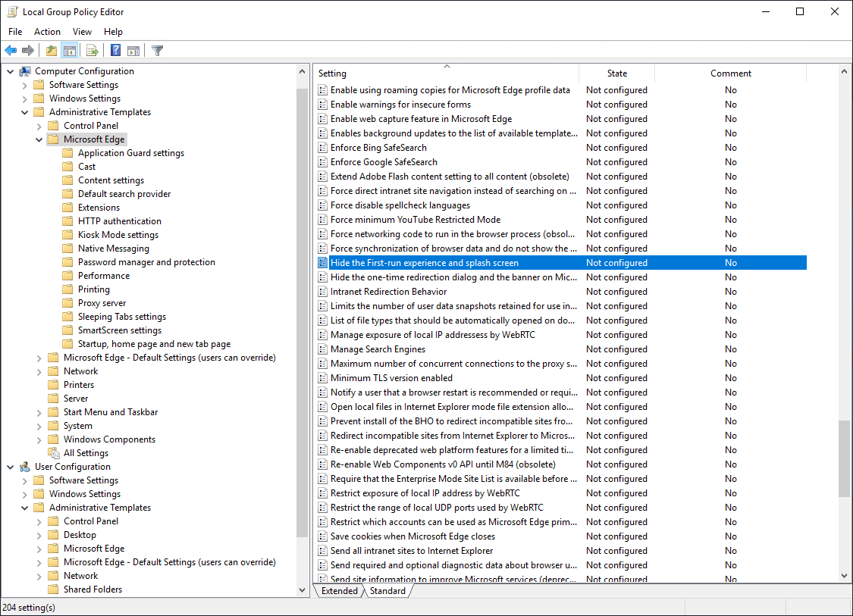The height and width of the screenshot is (616, 853).
Task: Click folder icon next to Performance
Action: click(x=67, y=276)
